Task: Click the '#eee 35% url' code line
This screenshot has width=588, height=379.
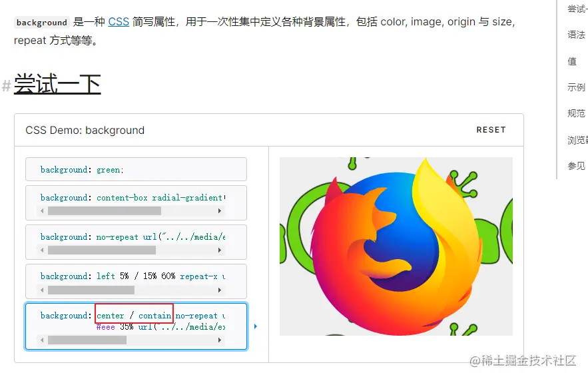Action: [160, 327]
